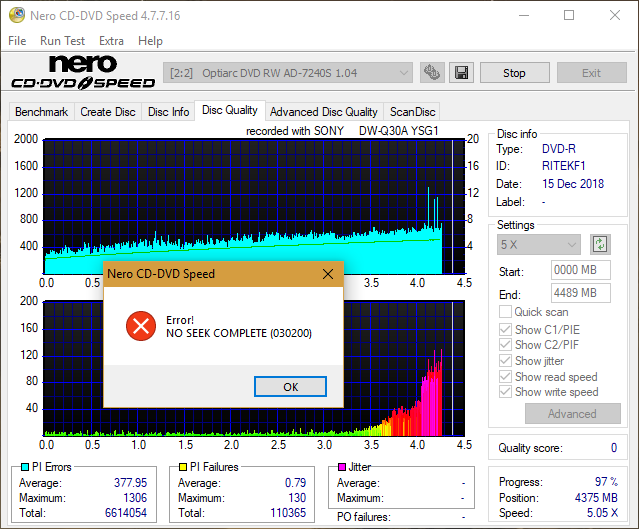The image size is (639, 529).
Task: Click the Exit button
Action: point(592,73)
